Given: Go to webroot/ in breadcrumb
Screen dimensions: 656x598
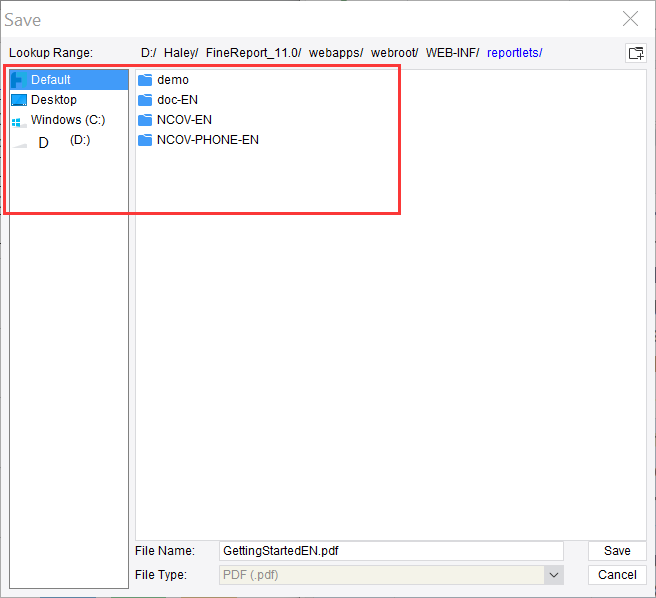Looking at the screenshot, I should pyautogui.click(x=394, y=53).
